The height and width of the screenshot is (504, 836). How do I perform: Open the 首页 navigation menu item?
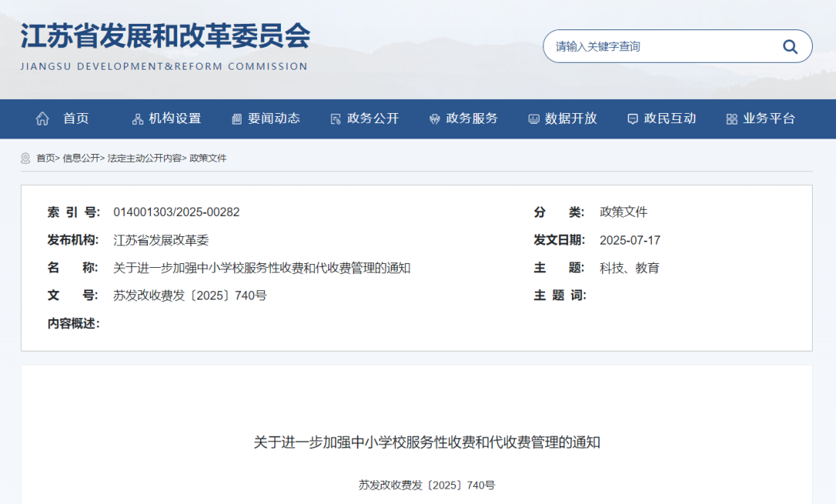[76, 118]
